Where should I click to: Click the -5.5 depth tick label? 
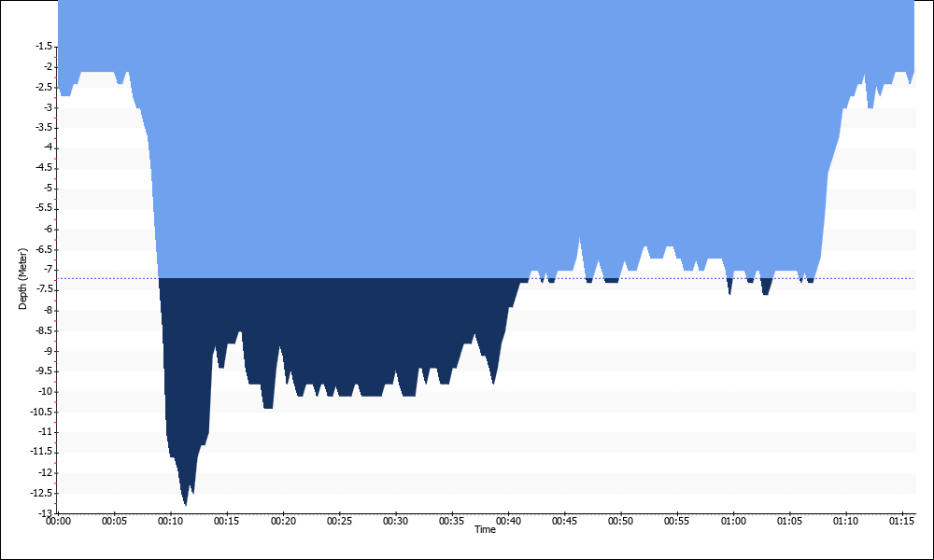point(44,208)
